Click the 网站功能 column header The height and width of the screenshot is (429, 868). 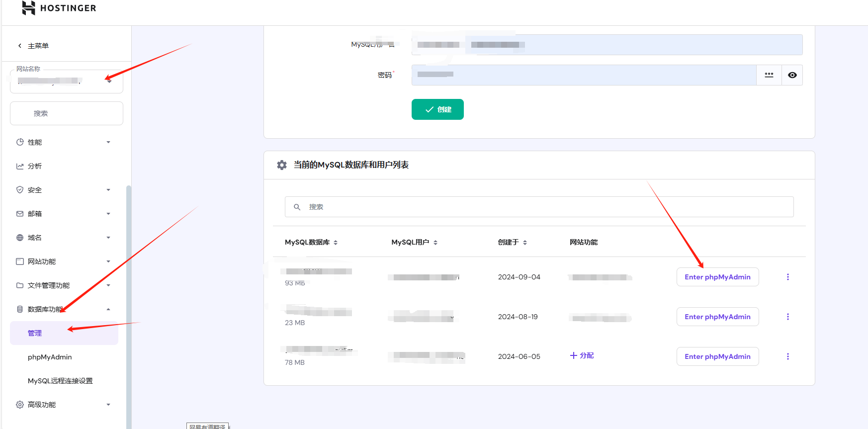584,242
